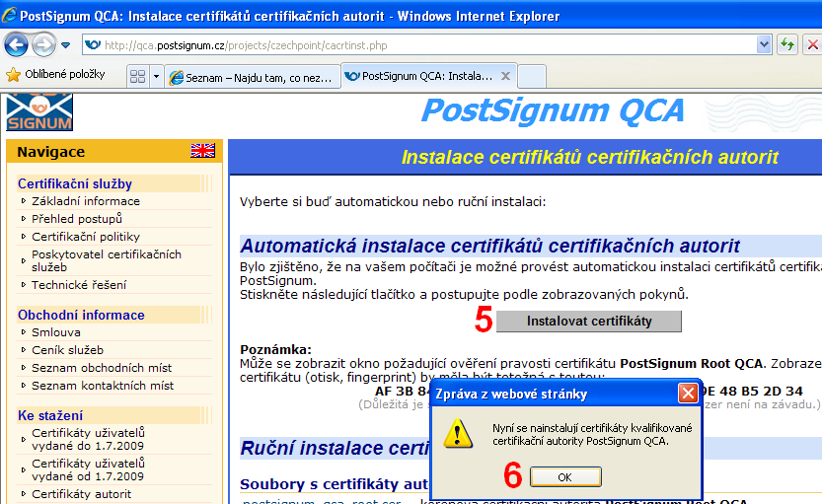Open Ceník služeb link
The width and height of the screenshot is (822, 504).
pyautogui.click(x=67, y=350)
